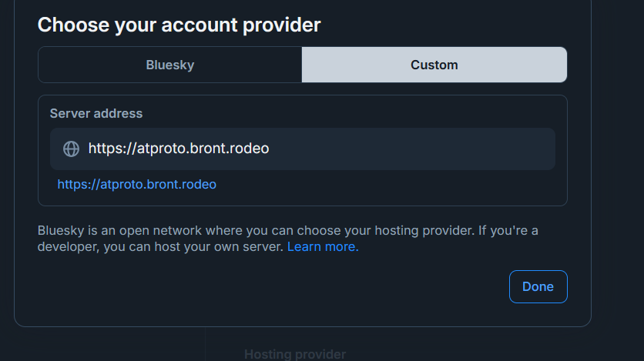The image size is (644, 361).
Task: Click the blue atproto.bront.rodeo suggestion link
Action: click(137, 185)
